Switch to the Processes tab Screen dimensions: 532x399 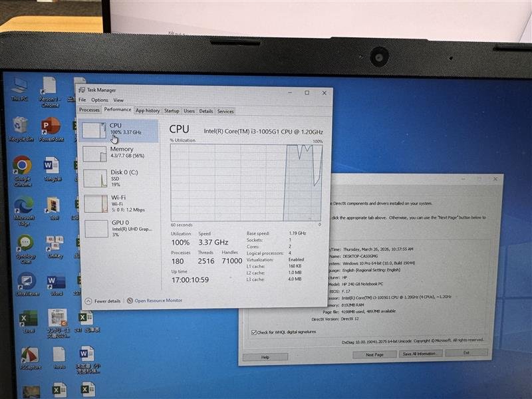point(89,110)
